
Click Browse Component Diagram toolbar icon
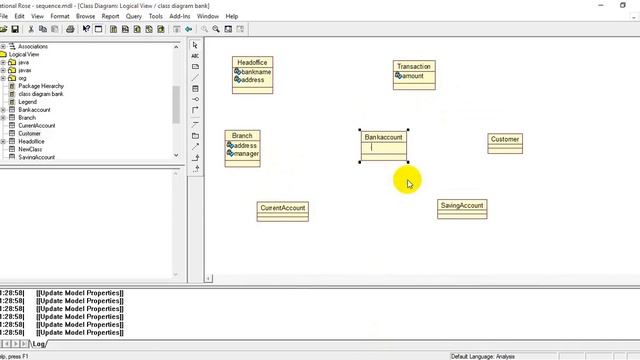tap(137, 29)
